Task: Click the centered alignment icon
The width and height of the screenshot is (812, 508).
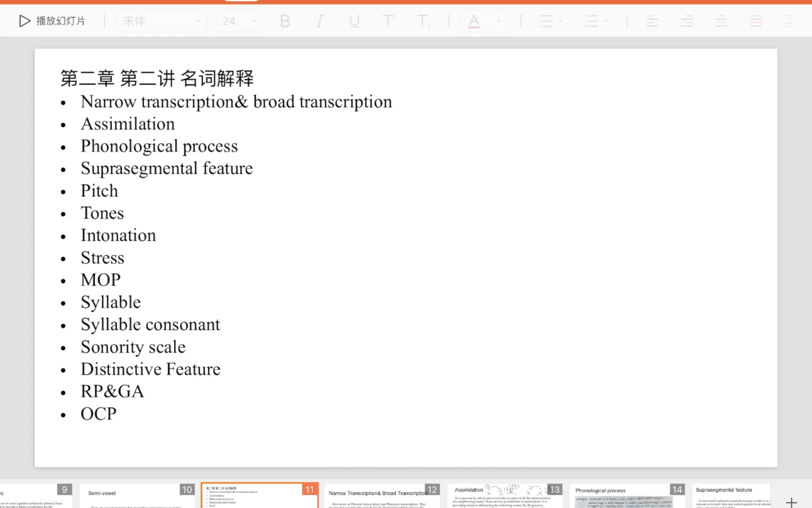Action: point(686,21)
